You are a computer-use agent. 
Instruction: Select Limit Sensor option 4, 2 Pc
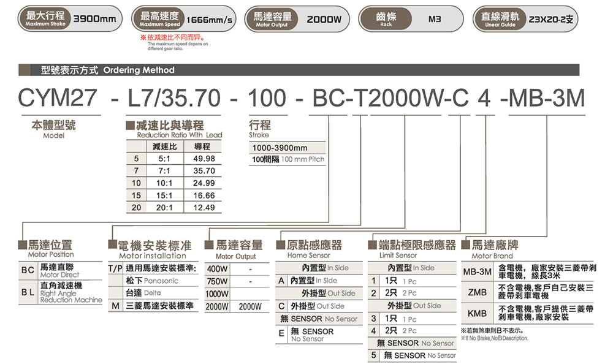tap(412, 331)
